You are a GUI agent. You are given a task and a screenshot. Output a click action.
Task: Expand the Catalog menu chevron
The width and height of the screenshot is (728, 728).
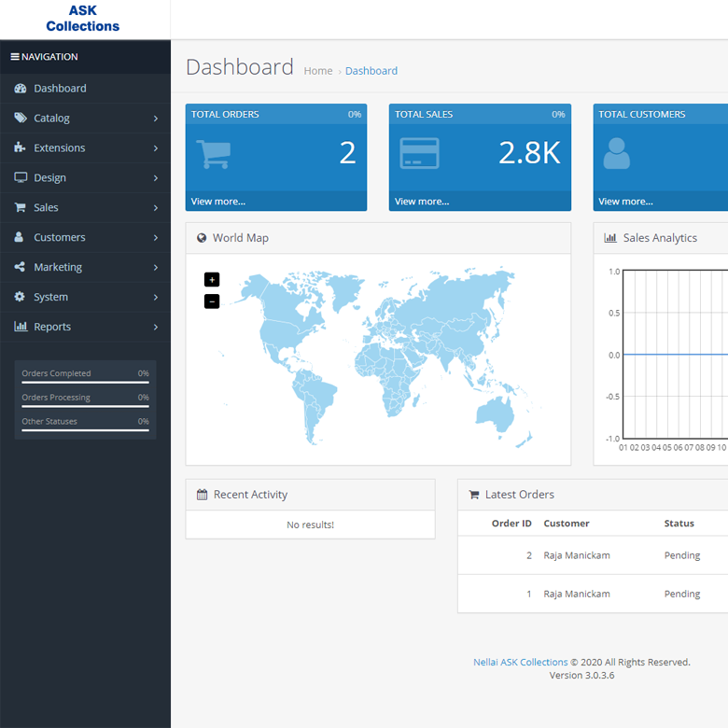tap(155, 119)
